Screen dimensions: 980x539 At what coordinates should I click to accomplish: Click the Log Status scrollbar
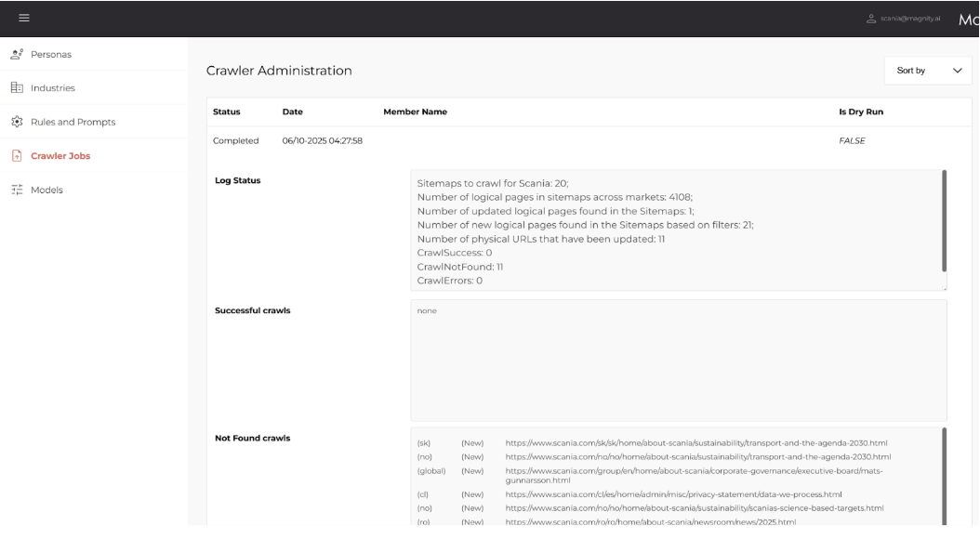944,219
